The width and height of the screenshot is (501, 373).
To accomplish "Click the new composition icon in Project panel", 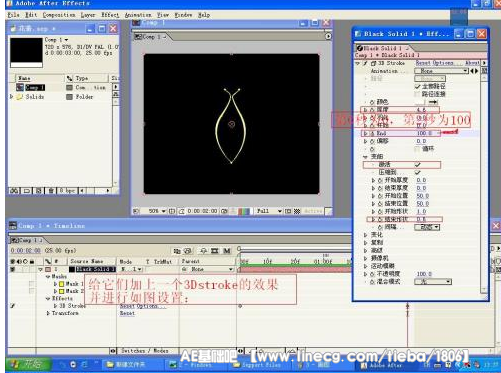I will (39, 191).
